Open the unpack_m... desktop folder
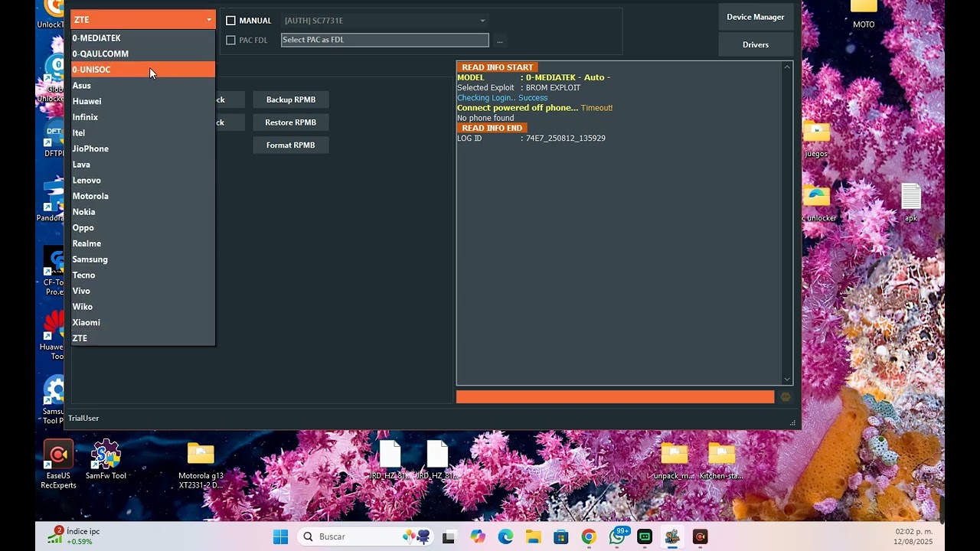980x551 pixels. pos(674,460)
